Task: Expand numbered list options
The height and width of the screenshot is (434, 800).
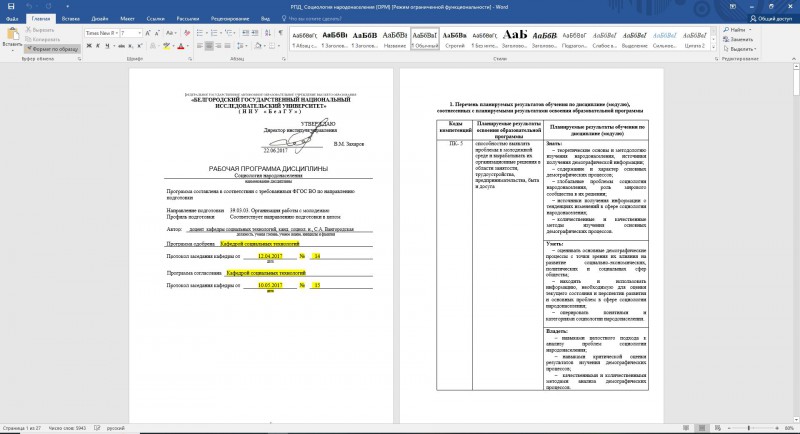Action: point(220,33)
